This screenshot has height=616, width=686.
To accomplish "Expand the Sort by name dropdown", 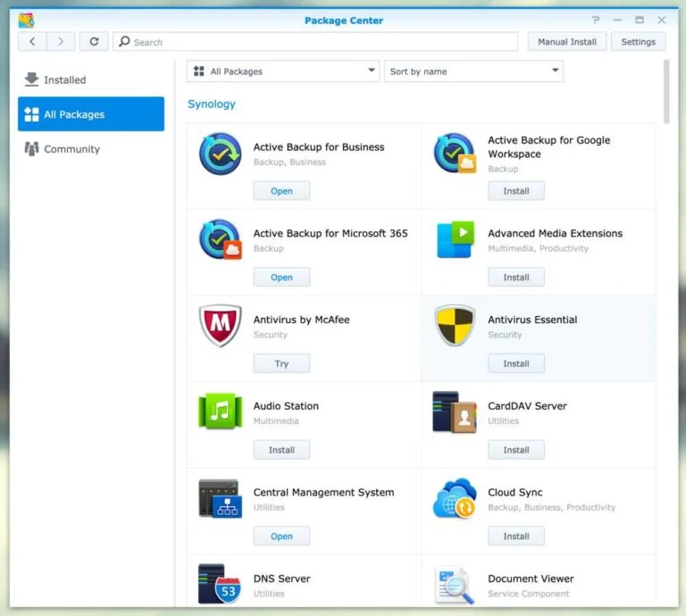I will click(473, 71).
